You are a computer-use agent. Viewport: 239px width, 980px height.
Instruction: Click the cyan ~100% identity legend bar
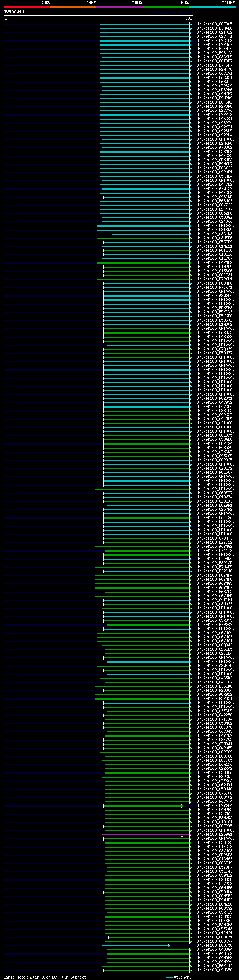click(x=212, y=7)
